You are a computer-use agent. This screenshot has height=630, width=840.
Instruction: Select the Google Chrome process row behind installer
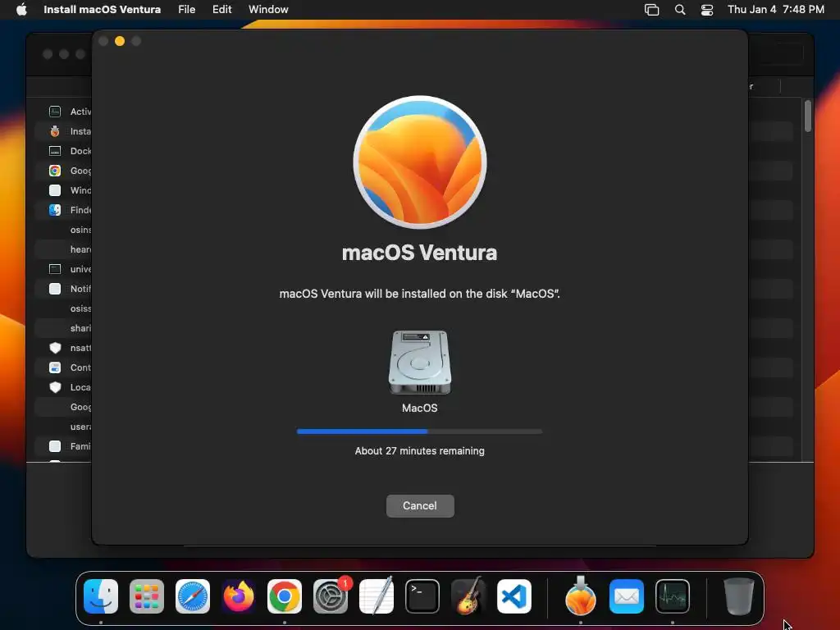tap(63, 171)
